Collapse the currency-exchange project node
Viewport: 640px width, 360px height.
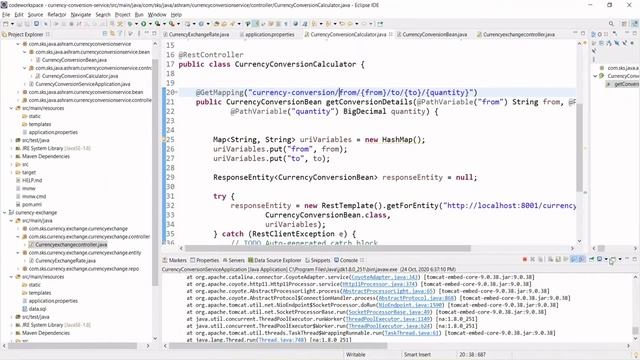tap(5, 213)
